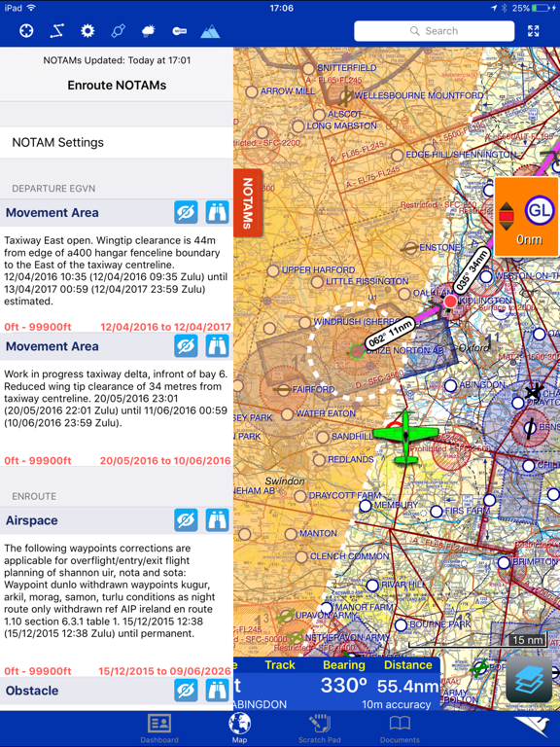This screenshot has height=747, width=560.
Task: Tap the green aircraft position icon
Action: tap(405, 437)
